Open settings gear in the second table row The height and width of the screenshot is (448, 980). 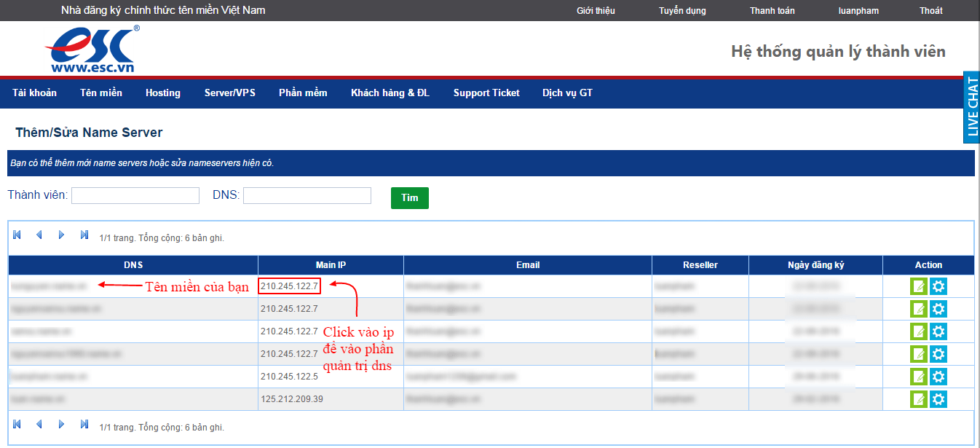click(938, 309)
